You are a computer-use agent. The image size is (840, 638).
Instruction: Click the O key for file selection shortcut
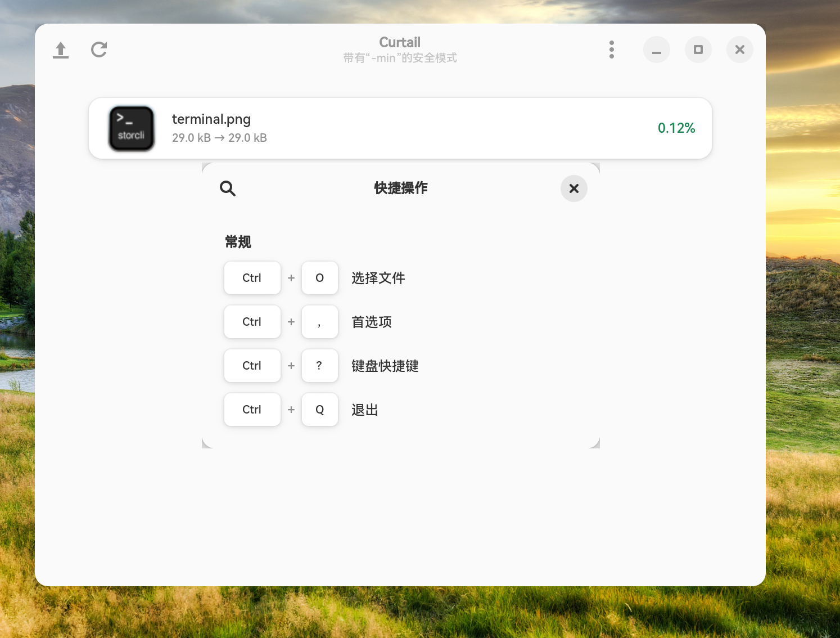click(319, 277)
